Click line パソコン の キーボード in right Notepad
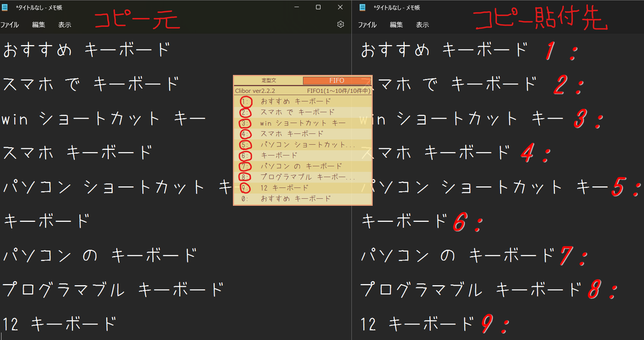This screenshot has width=644, height=340. coord(458,255)
